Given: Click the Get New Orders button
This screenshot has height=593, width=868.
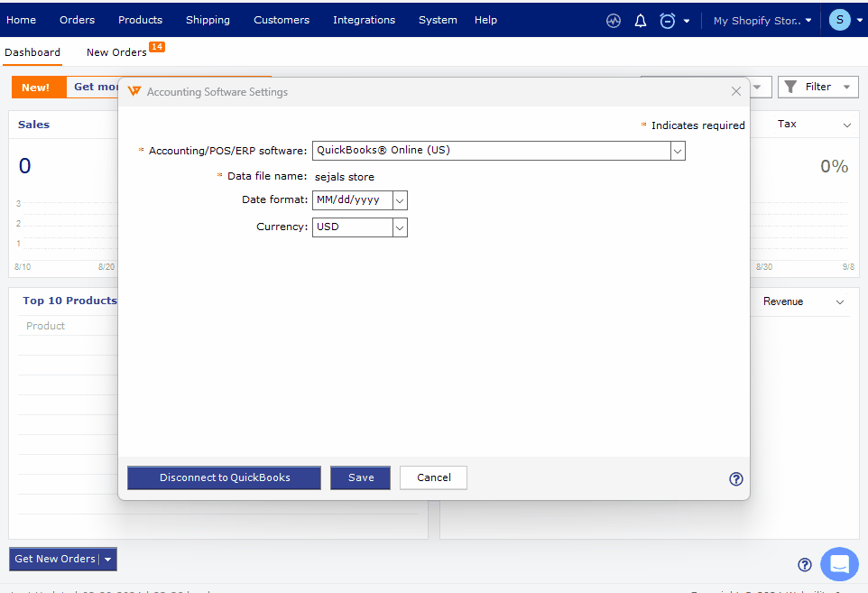Looking at the screenshot, I should click(55, 560).
